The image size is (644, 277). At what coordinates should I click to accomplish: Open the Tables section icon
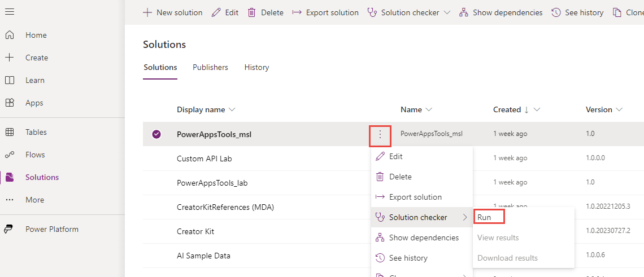point(10,132)
